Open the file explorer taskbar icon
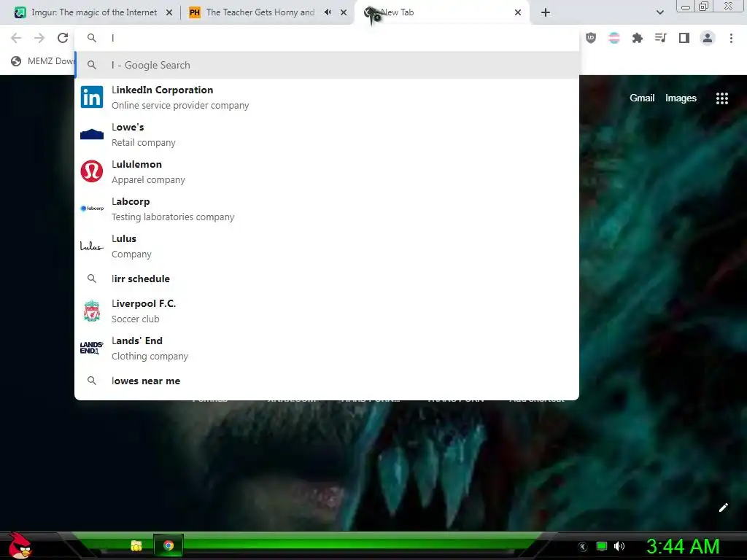 pos(136,545)
